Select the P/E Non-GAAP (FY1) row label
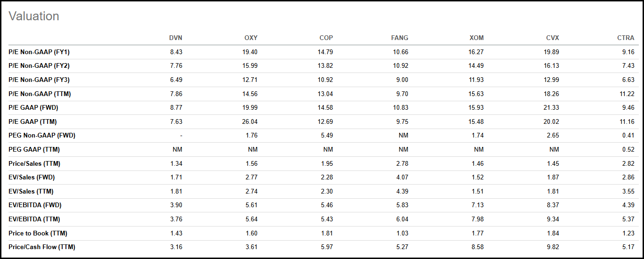 (39, 52)
